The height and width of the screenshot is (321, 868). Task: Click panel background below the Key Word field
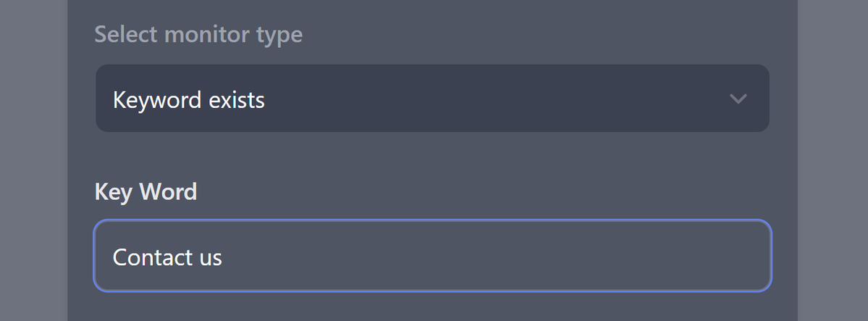tap(432, 307)
